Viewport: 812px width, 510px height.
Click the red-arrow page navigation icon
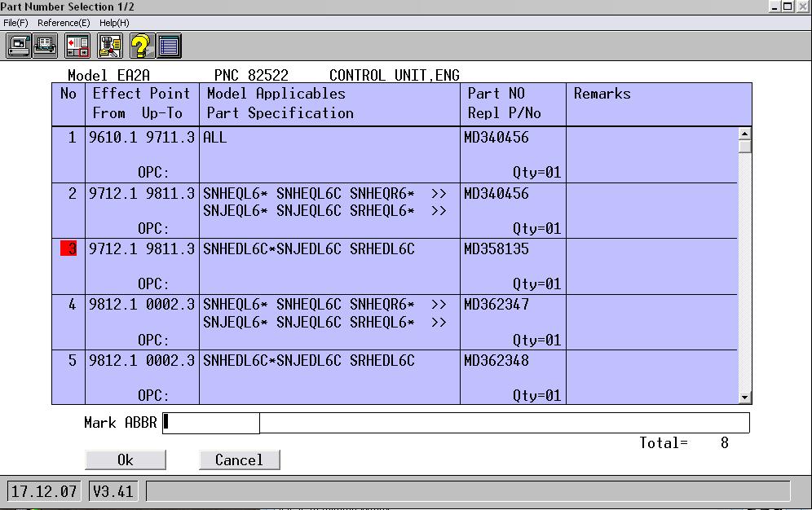click(77, 46)
